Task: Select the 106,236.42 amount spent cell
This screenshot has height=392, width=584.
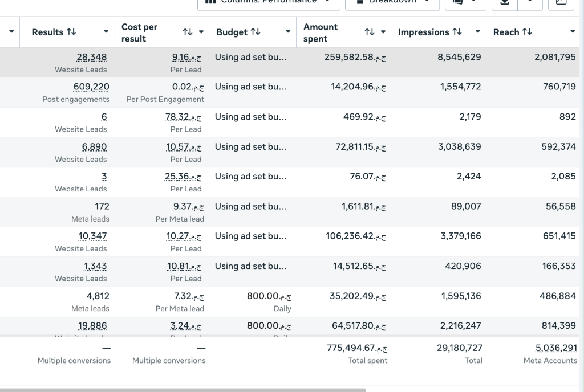Action: point(356,236)
